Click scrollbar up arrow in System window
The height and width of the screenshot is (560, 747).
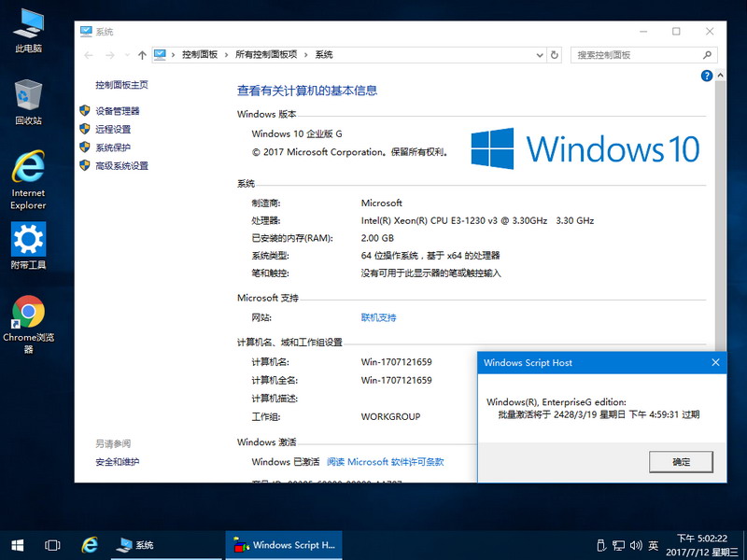click(x=720, y=76)
